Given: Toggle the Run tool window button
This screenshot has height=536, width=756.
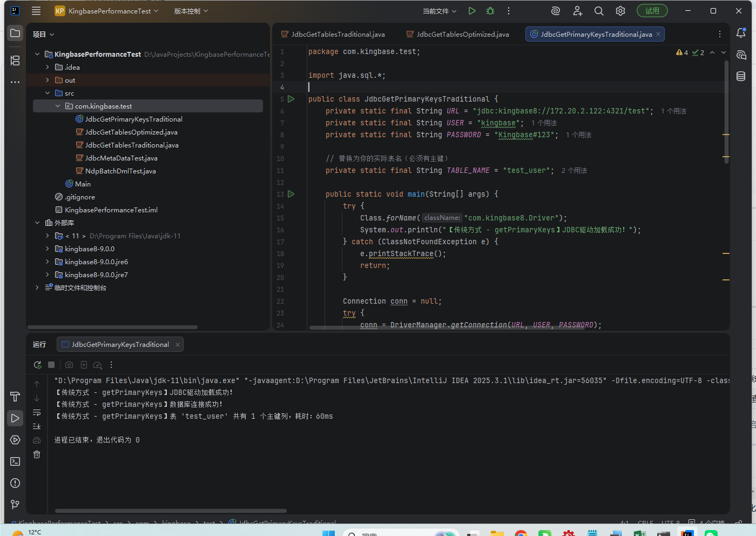Looking at the screenshot, I should point(15,418).
